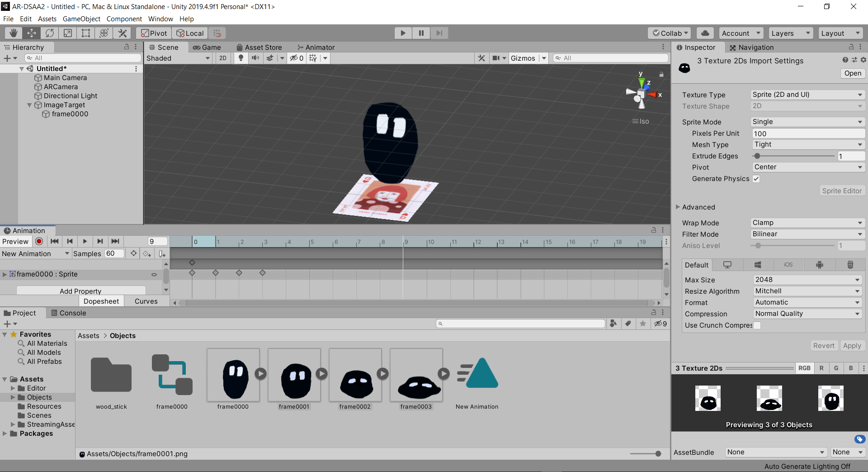
Task: Select the Scale tool
Action: click(68, 33)
